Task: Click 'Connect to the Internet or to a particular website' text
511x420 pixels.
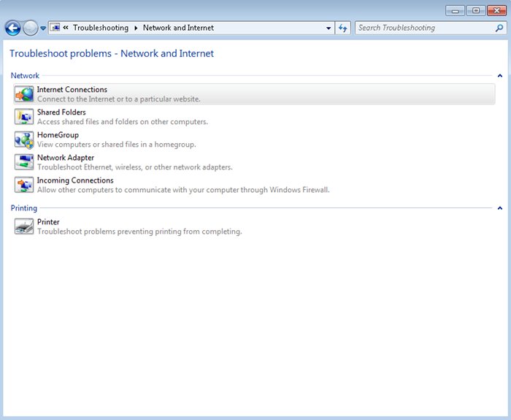Action: coord(118,99)
